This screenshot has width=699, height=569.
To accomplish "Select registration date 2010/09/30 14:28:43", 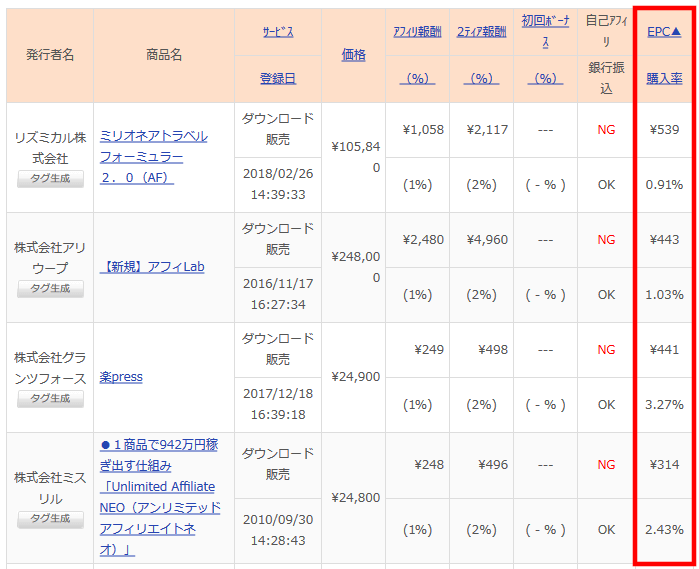I will click(x=278, y=530).
